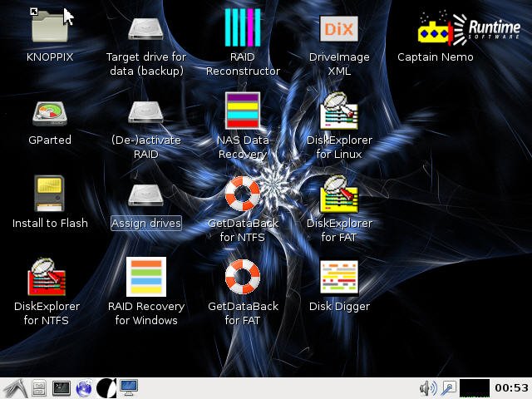
Task: Open GetDataBack for FAT
Action: [x=243, y=278]
